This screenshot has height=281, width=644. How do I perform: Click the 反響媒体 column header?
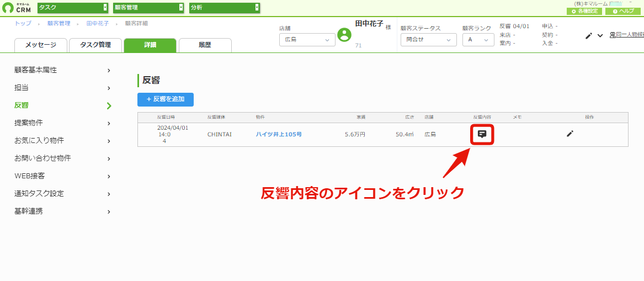pos(216,118)
